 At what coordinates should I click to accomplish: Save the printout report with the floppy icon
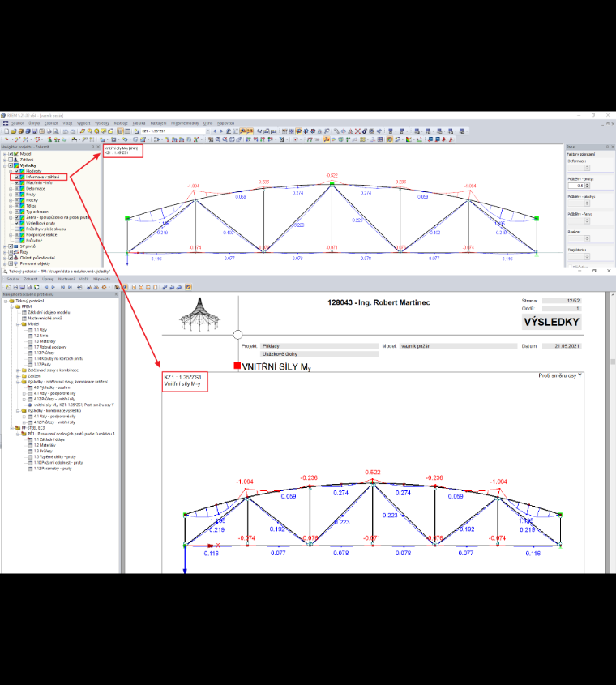coord(22,287)
